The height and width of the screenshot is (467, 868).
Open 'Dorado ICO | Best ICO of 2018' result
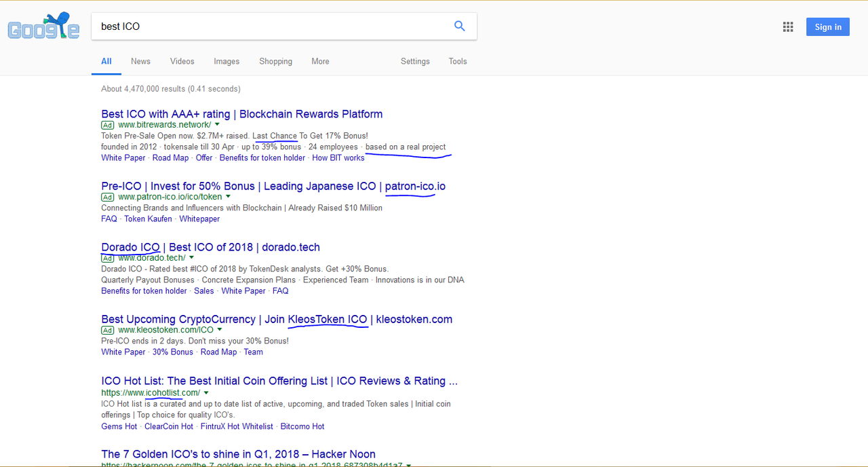(x=210, y=247)
